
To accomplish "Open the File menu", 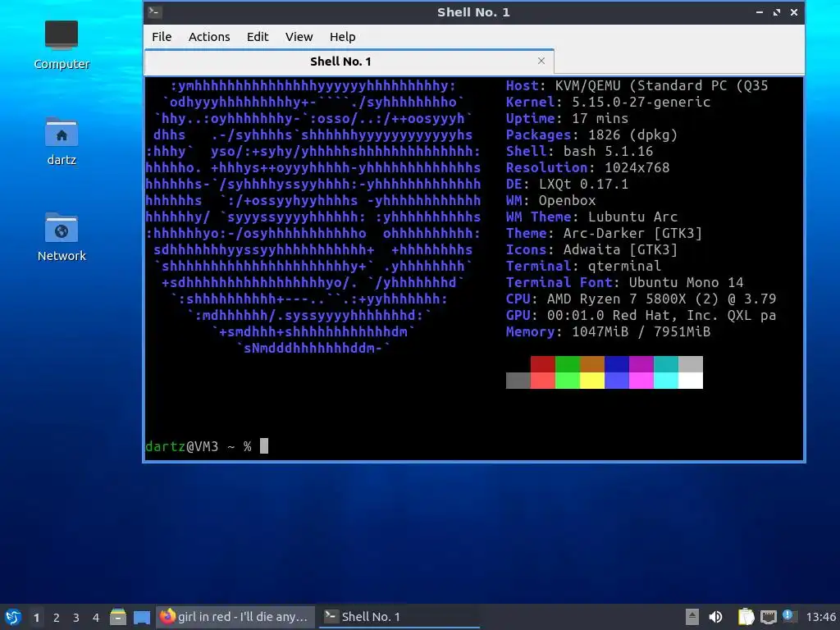I will coord(162,37).
